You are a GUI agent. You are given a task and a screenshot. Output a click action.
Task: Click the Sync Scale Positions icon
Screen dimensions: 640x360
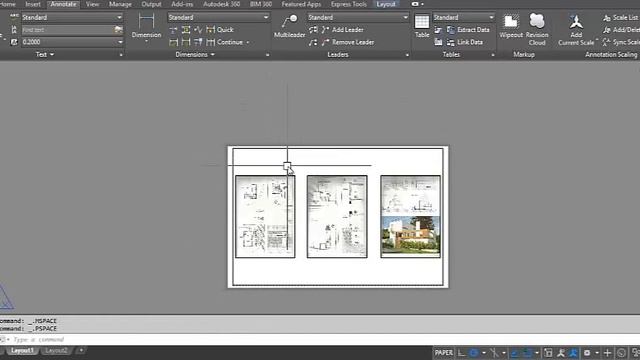point(607,42)
